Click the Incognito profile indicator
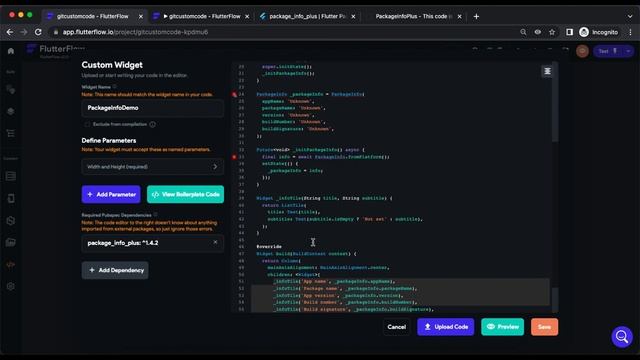This screenshot has height=360, width=640. point(599,32)
